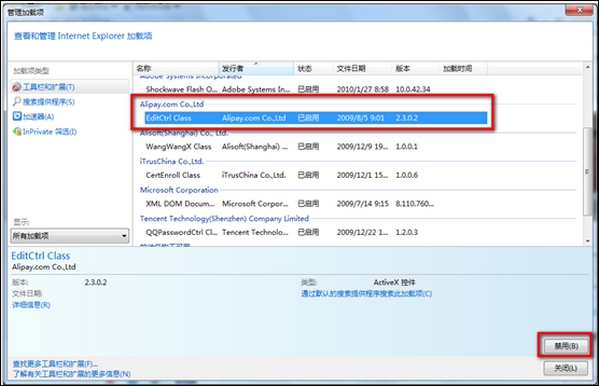Sort by 文件日期 column header

362,68
